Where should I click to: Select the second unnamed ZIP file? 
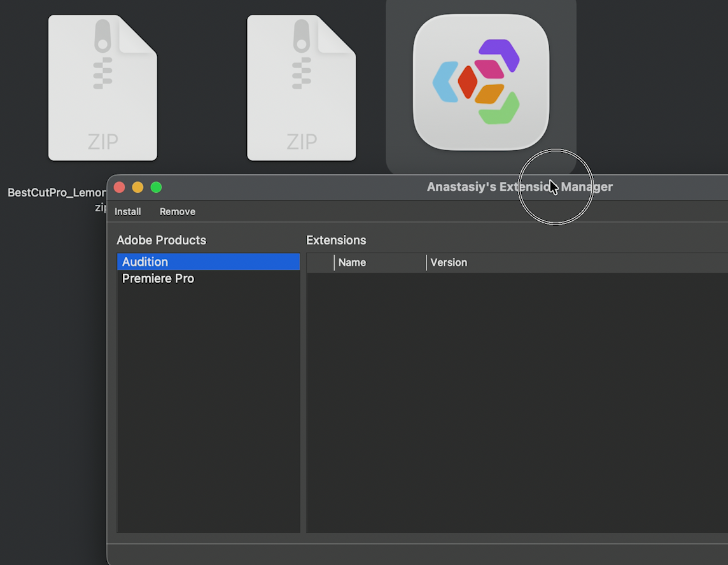point(301,88)
